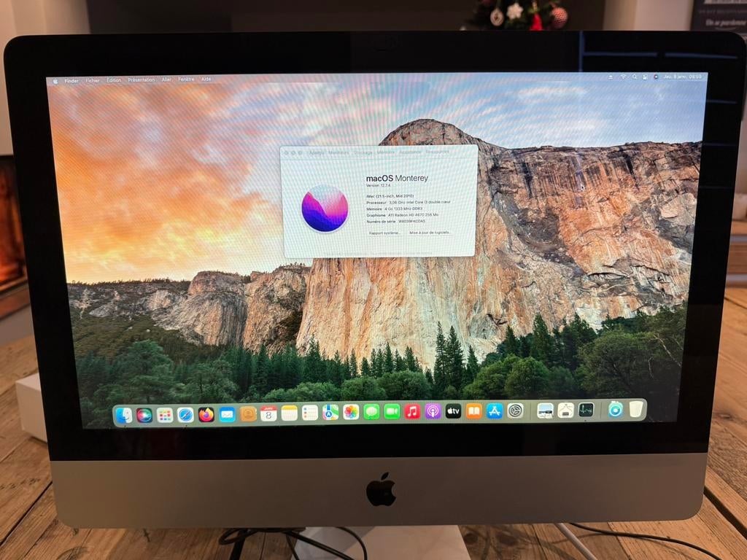
Task: Open Launchpad in the dock
Action: [165, 415]
